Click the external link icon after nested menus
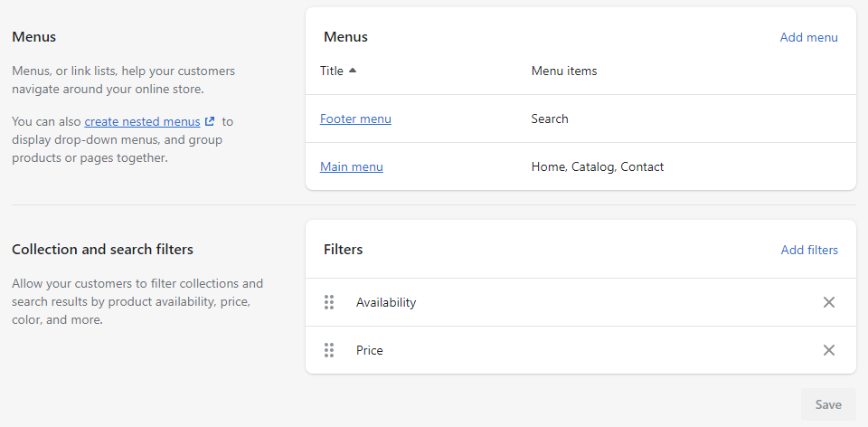The width and height of the screenshot is (868, 427). (x=210, y=121)
